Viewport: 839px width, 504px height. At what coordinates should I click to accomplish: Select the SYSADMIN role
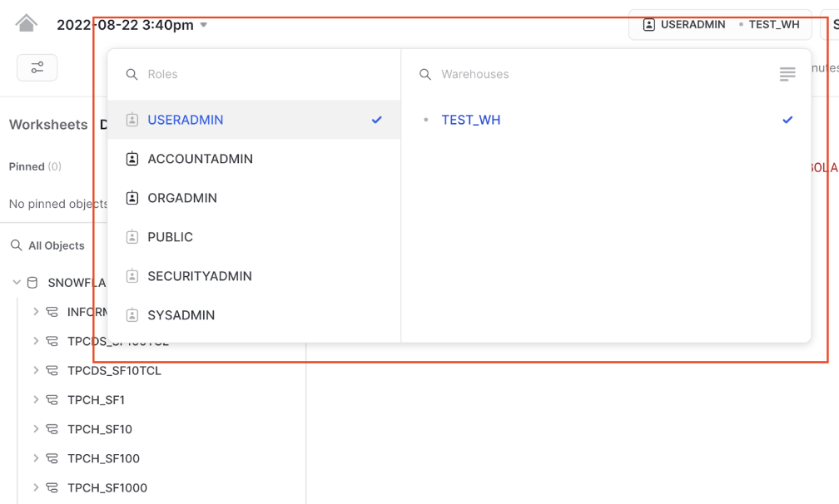click(254, 315)
